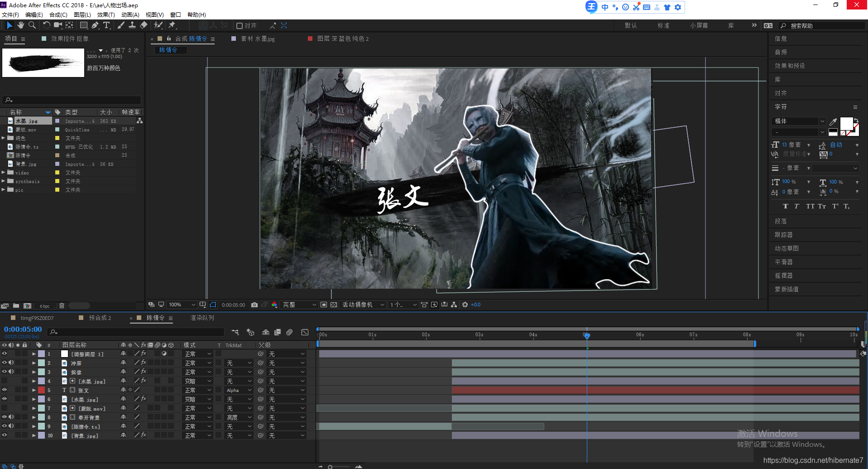Select the Brush tool
868x469 pixels.
point(121,25)
